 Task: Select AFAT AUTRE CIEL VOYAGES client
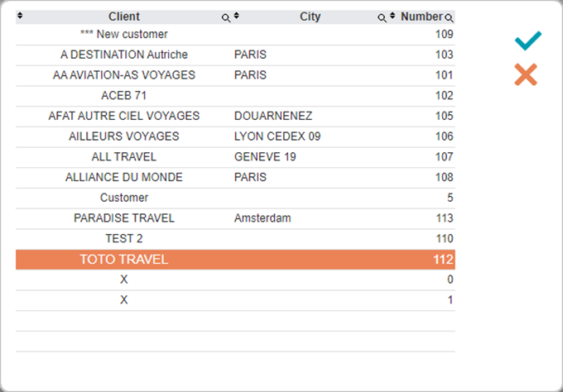click(235, 117)
